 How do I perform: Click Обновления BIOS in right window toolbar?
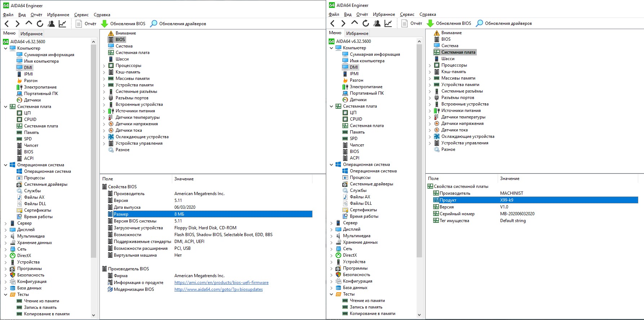(x=449, y=23)
